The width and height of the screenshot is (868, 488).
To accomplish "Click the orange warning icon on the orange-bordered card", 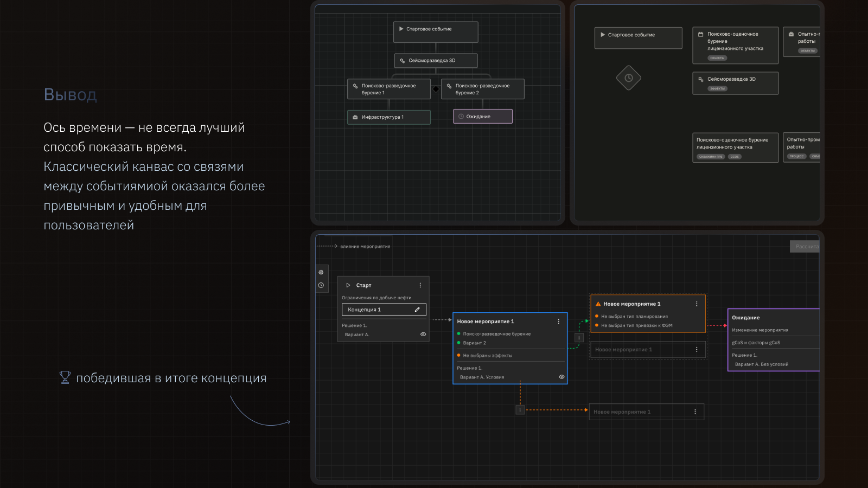I will point(598,304).
